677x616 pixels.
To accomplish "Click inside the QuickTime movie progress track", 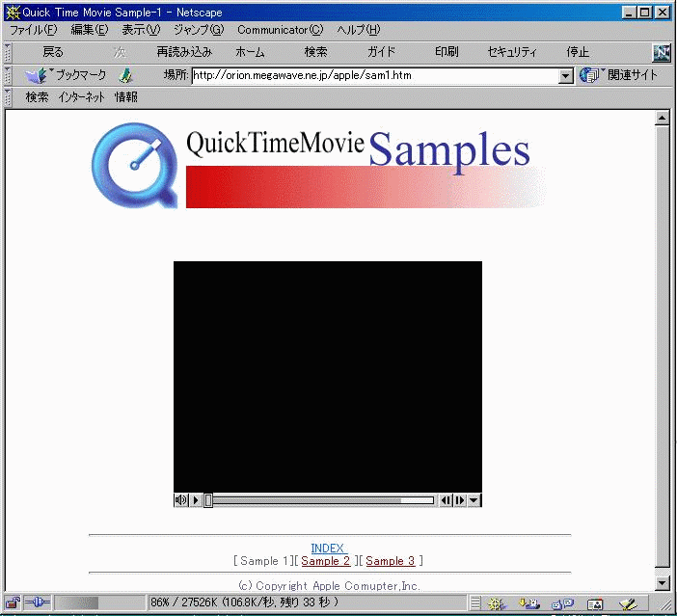I will click(x=322, y=500).
